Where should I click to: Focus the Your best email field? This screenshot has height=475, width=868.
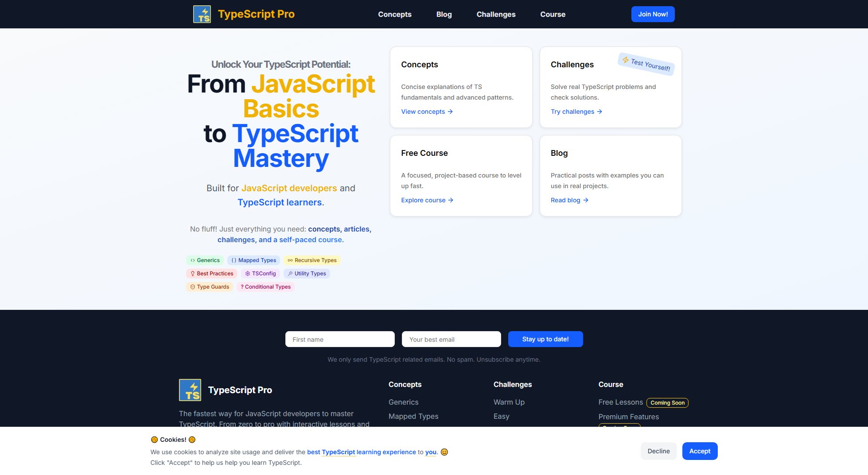(x=451, y=340)
